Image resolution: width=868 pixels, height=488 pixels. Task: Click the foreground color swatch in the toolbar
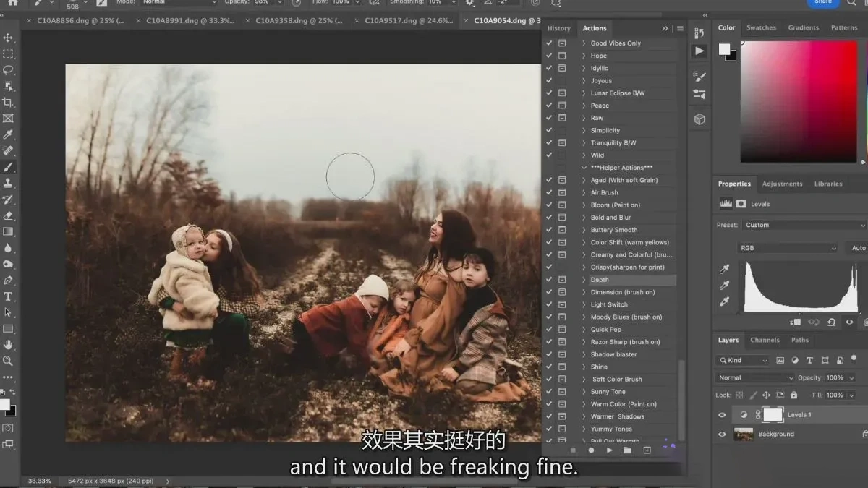click(4, 405)
